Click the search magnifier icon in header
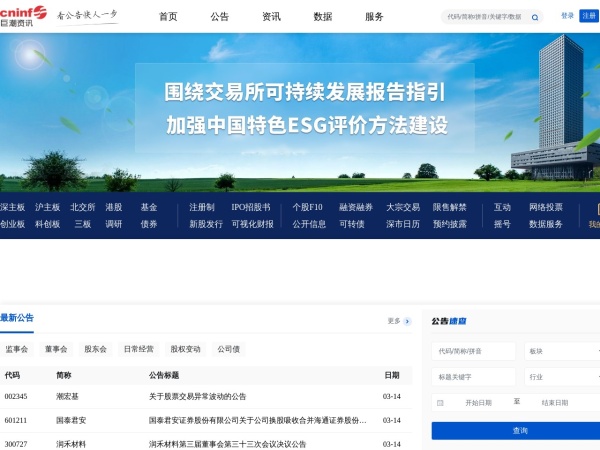This screenshot has height=450, width=600. [535, 17]
